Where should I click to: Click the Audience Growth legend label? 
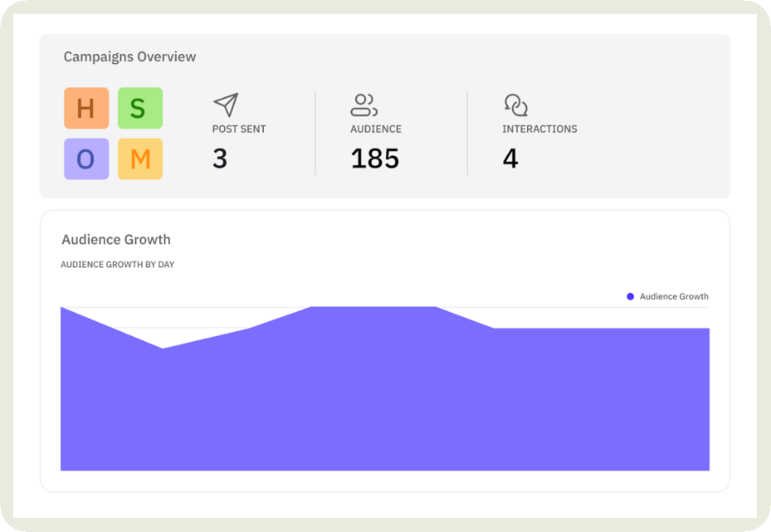674,296
